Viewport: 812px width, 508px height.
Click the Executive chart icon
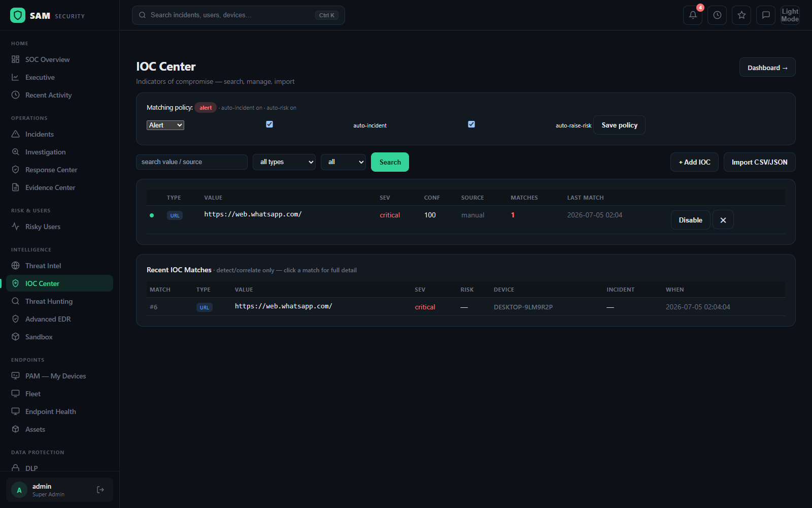click(16, 77)
